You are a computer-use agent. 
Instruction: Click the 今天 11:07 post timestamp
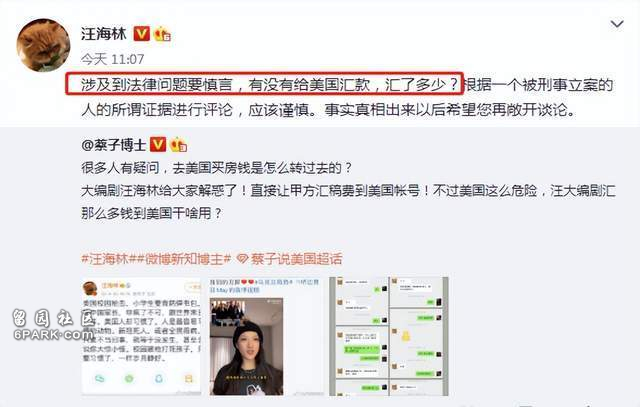pos(113,60)
